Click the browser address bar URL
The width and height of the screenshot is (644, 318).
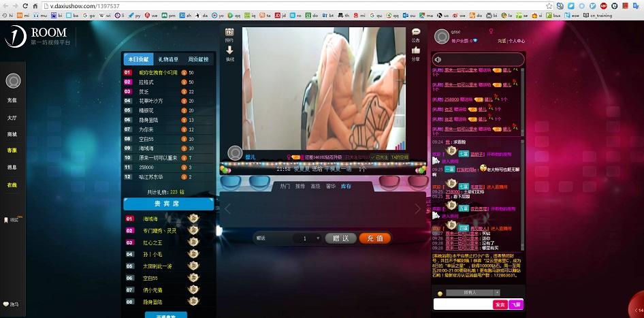(x=85, y=6)
